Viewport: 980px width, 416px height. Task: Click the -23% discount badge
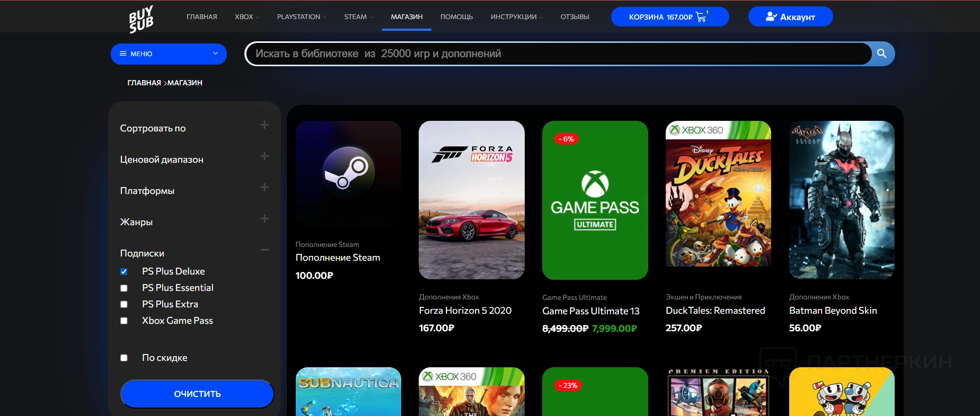click(568, 385)
